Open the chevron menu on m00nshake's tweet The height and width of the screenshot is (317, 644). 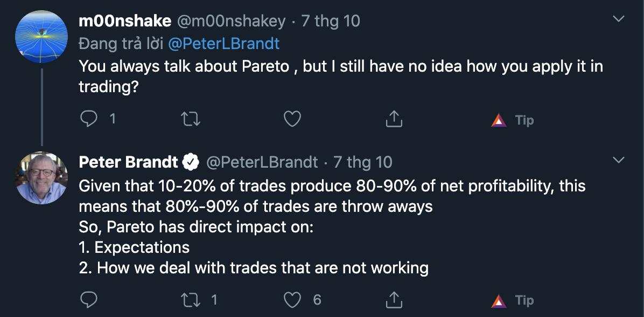(618, 19)
